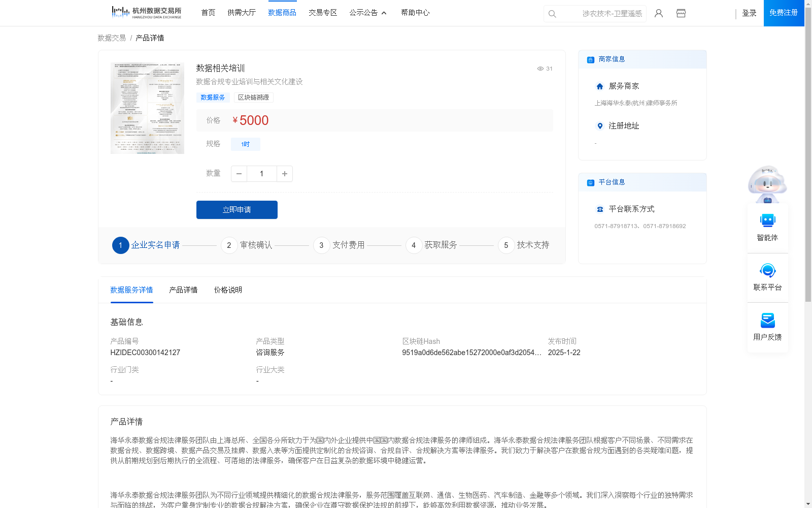
Task: Open 供需大厅 navigation item
Action: (242, 13)
